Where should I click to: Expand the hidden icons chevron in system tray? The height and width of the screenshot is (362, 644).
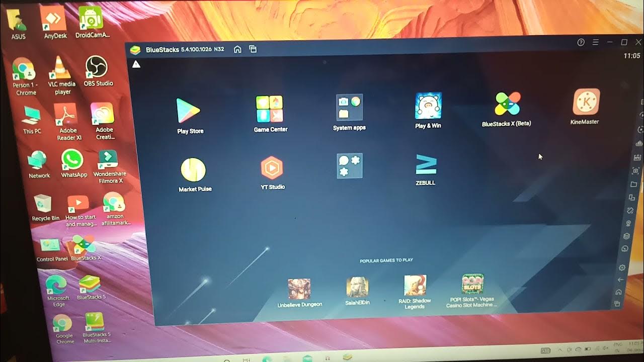click(x=560, y=350)
